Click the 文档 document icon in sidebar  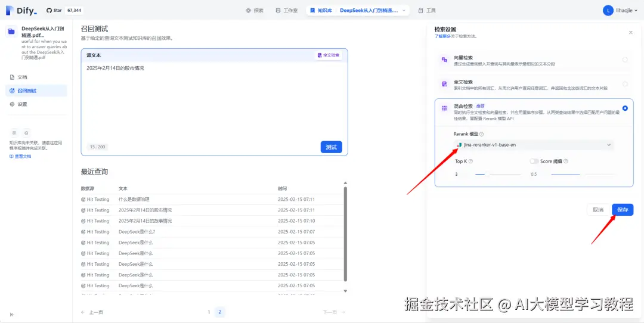pos(13,77)
